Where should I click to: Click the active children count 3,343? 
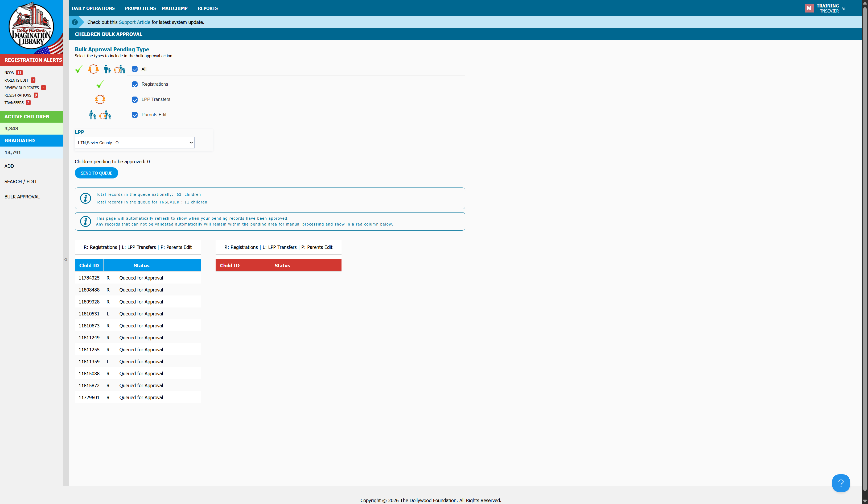(x=11, y=129)
